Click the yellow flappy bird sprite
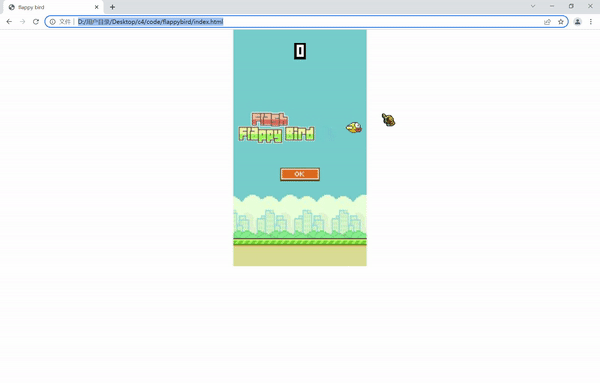The width and height of the screenshot is (600, 383). tap(354, 127)
